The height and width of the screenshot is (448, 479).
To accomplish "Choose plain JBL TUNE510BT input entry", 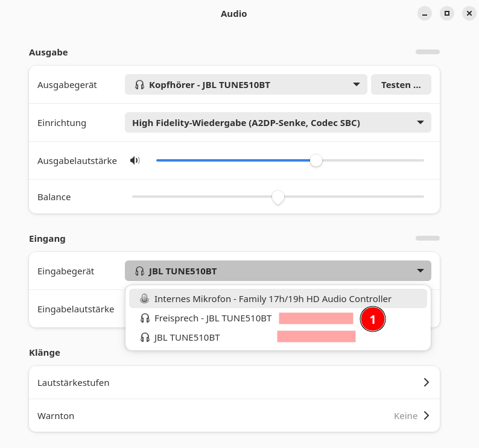I will pyautogui.click(x=278, y=338).
